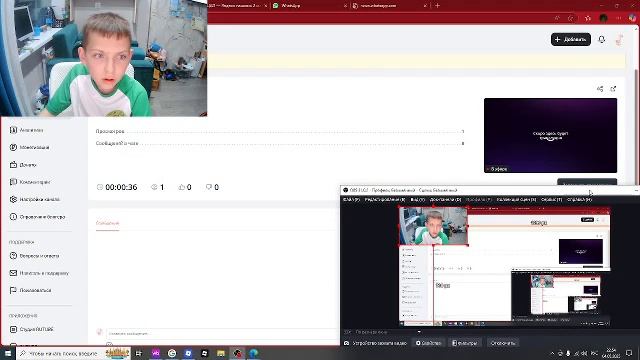Image resolution: width=640 pixels, height=360 pixels.
Task: Click the Сообщений в чате statistics row
Action: tap(280, 143)
